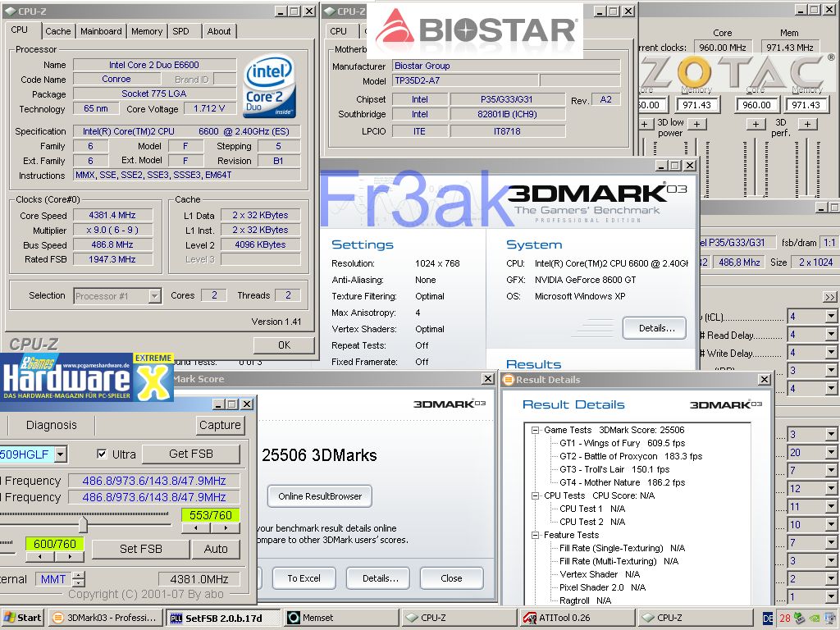Click the Biostar logo banner
This screenshot has height=630, width=840.
(475, 30)
